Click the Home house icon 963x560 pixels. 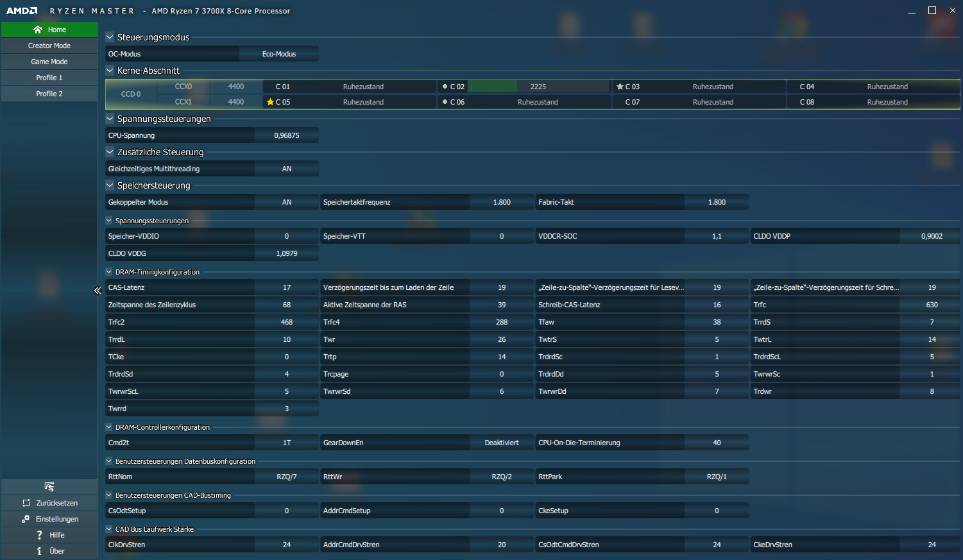coord(38,30)
